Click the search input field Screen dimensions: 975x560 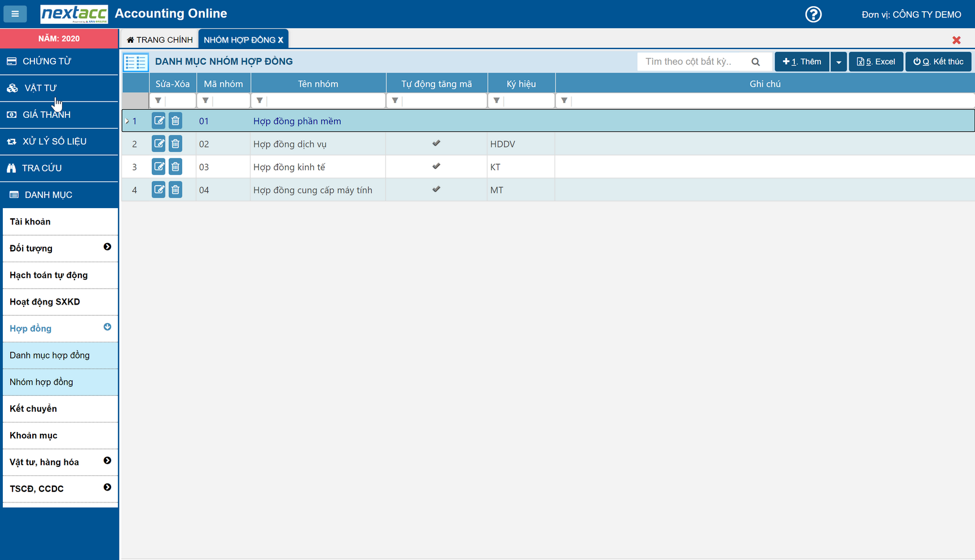click(x=693, y=62)
